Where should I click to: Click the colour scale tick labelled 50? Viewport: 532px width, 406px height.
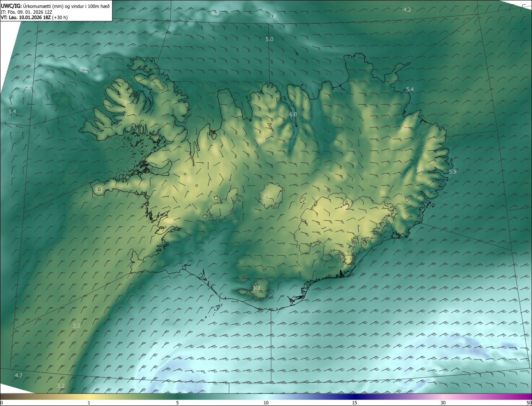(x=529, y=403)
